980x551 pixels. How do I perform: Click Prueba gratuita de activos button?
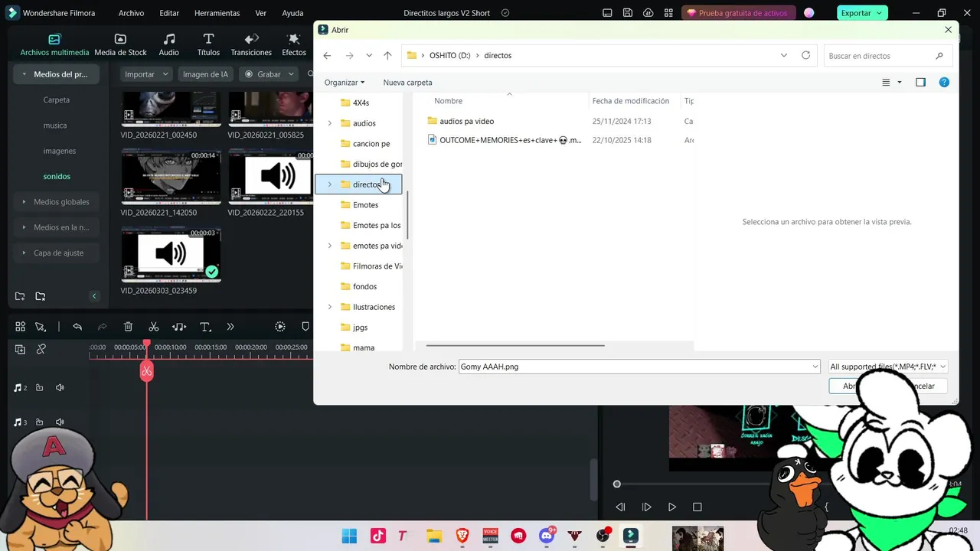pyautogui.click(x=740, y=13)
